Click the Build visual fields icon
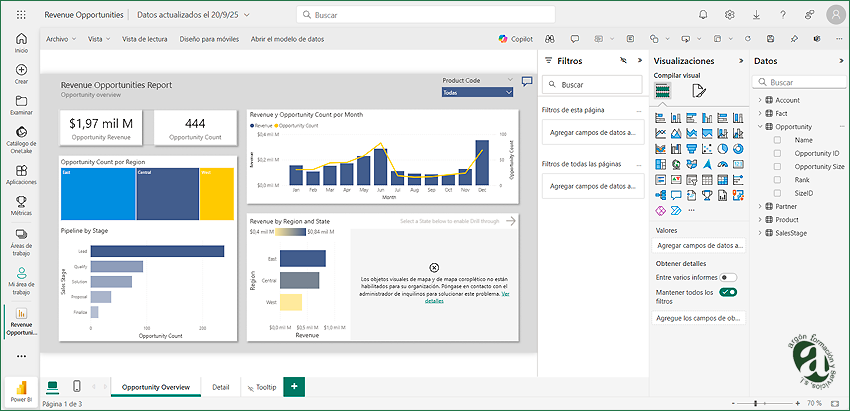850x411 pixels. (x=662, y=90)
